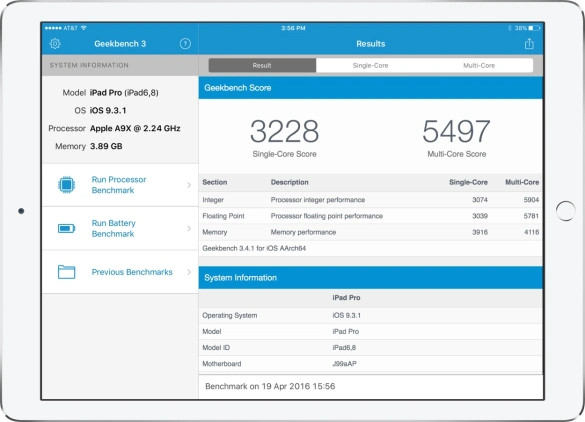Click Memory single-core value 3916

[x=480, y=232]
